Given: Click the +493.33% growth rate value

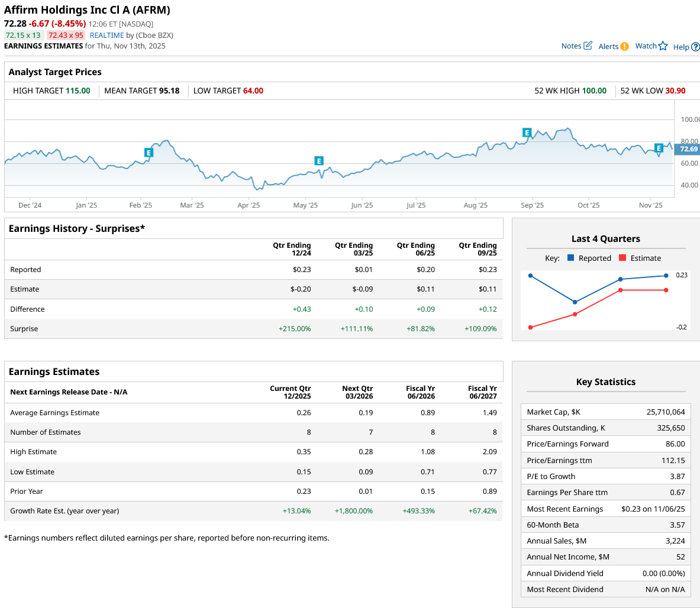Looking at the screenshot, I should 419,511.
